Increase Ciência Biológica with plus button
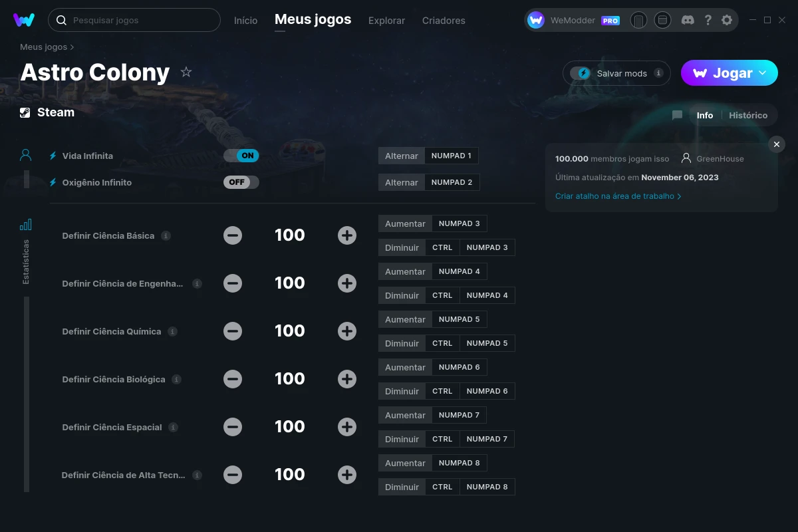798x532 pixels. [x=347, y=379]
